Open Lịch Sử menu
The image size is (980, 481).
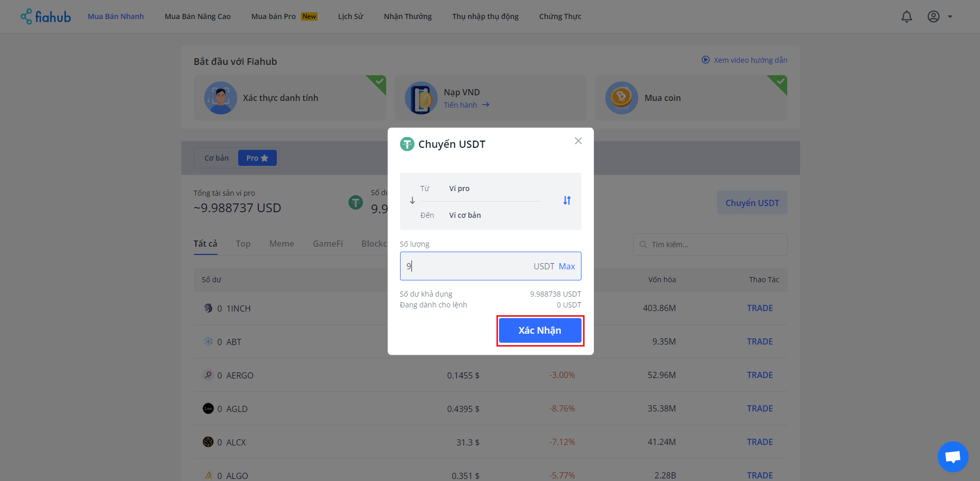351,16
